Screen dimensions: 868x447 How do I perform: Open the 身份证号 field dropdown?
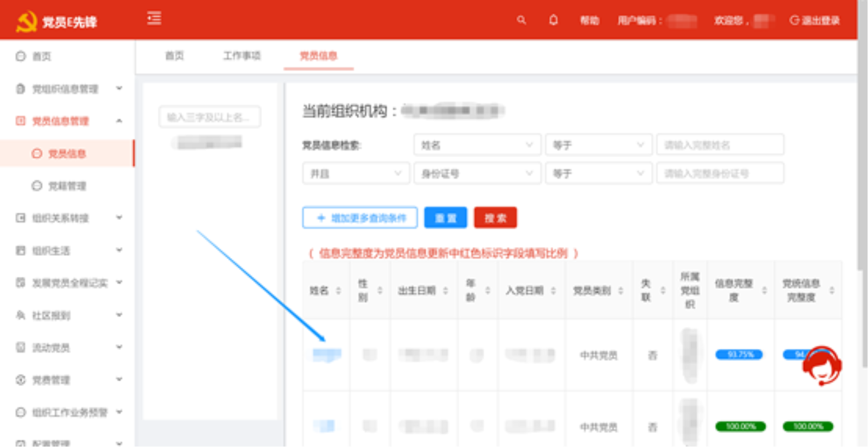click(477, 173)
